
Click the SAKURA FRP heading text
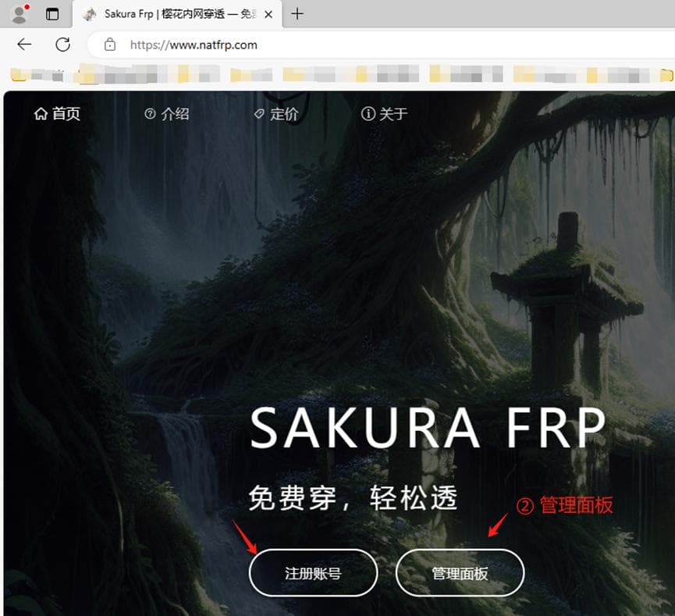428,428
